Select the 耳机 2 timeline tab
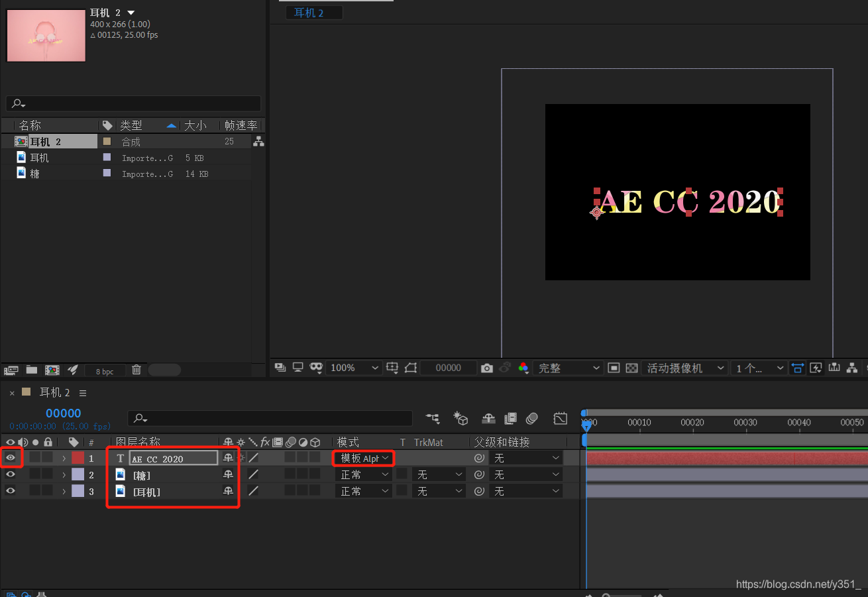 pos(54,392)
